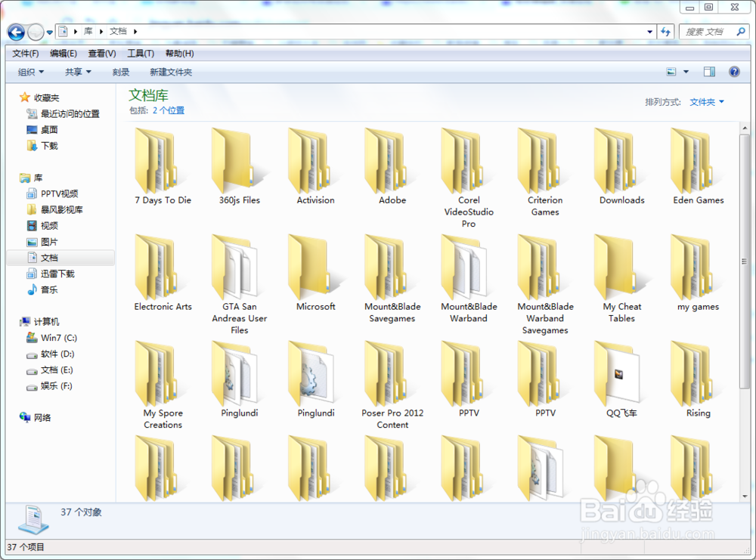Image resolution: width=756 pixels, height=560 pixels.
Task: Open the 文件(F) menu
Action: click(25, 54)
